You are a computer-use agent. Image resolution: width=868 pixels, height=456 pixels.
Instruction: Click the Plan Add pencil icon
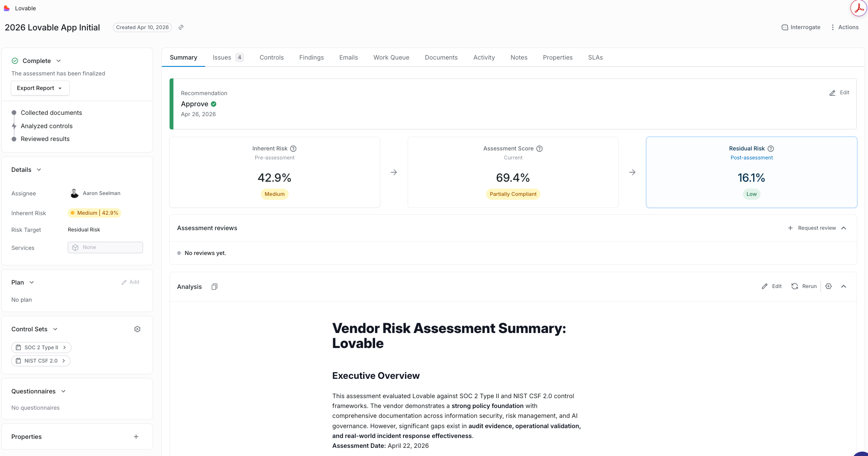coord(124,282)
